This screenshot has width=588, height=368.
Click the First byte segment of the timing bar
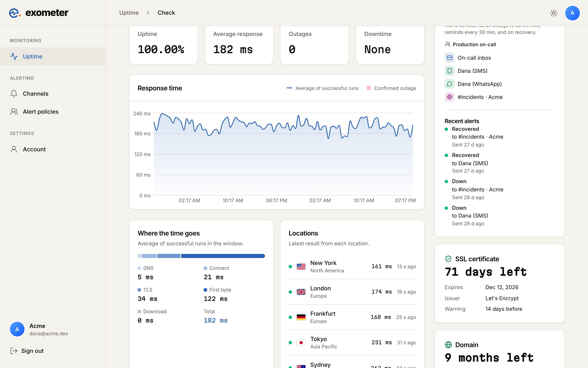[223, 256]
